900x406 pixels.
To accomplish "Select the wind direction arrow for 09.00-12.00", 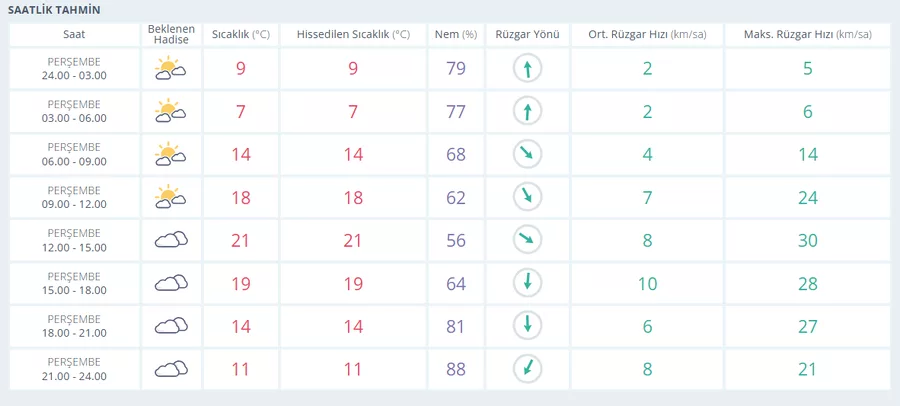I will pyautogui.click(x=527, y=197).
